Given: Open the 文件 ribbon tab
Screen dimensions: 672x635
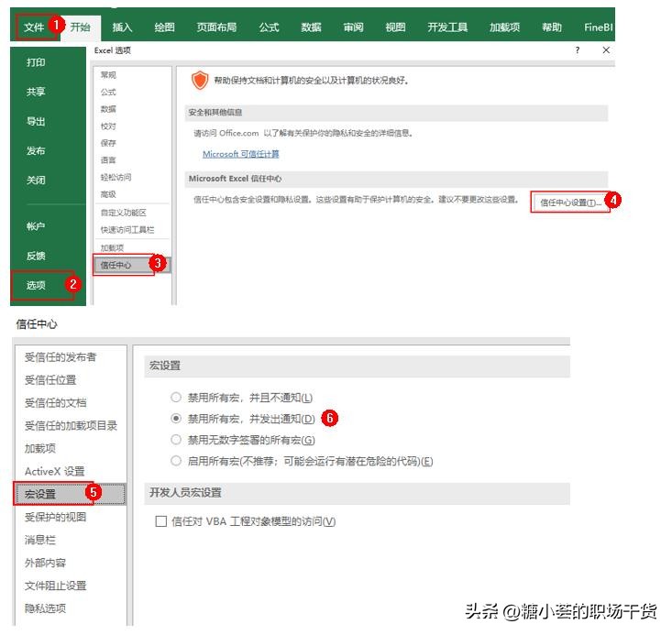Looking at the screenshot, I should [x=34, y=27].
